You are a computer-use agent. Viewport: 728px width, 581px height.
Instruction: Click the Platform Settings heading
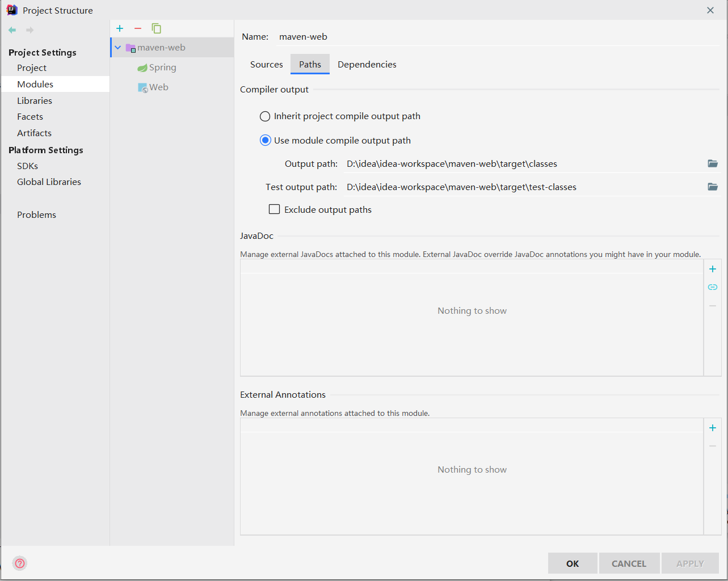point(46,150)
